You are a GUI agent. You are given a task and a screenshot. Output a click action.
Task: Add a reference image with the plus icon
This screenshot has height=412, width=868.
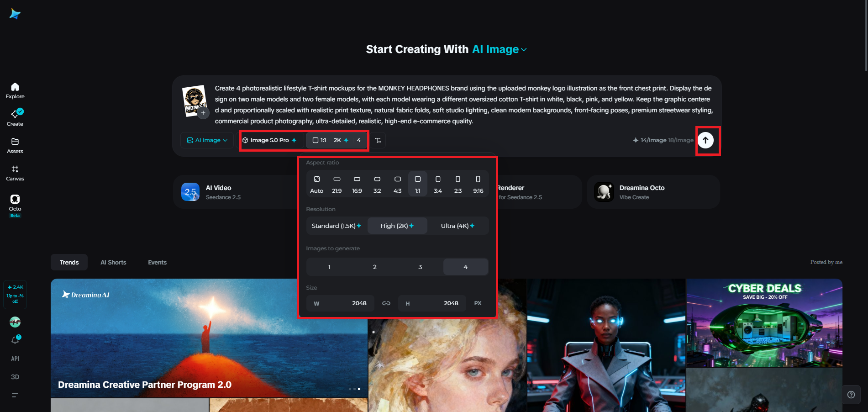[203, 113]
